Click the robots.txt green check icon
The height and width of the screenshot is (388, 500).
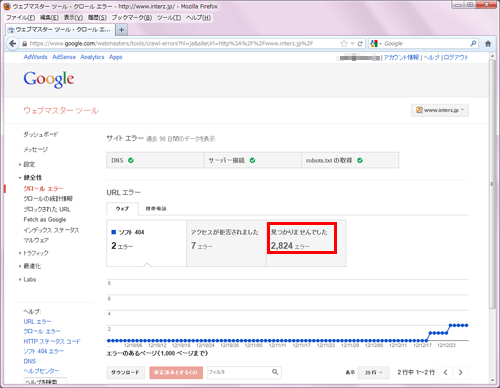[360, 160]
